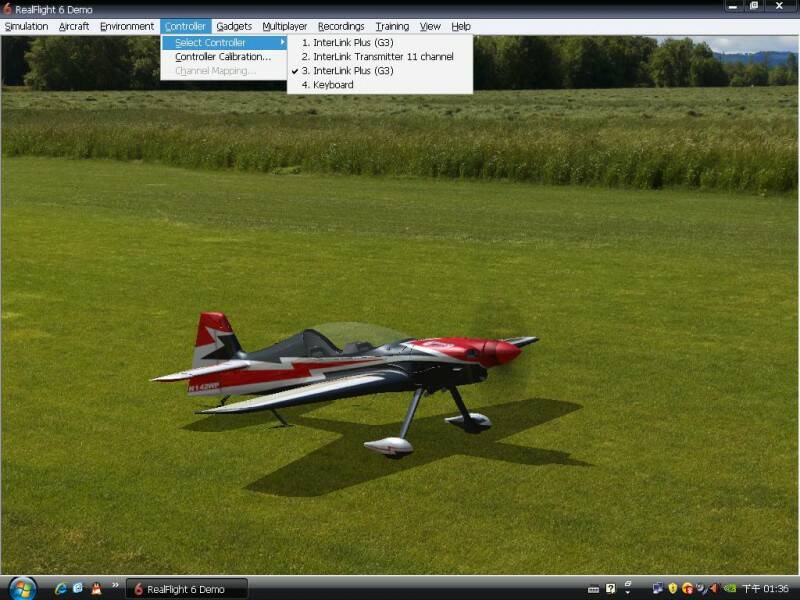This screenshot has height=600, width=800.
Task: Choose Controller Calibration menu entry
Action: point(224,57)
